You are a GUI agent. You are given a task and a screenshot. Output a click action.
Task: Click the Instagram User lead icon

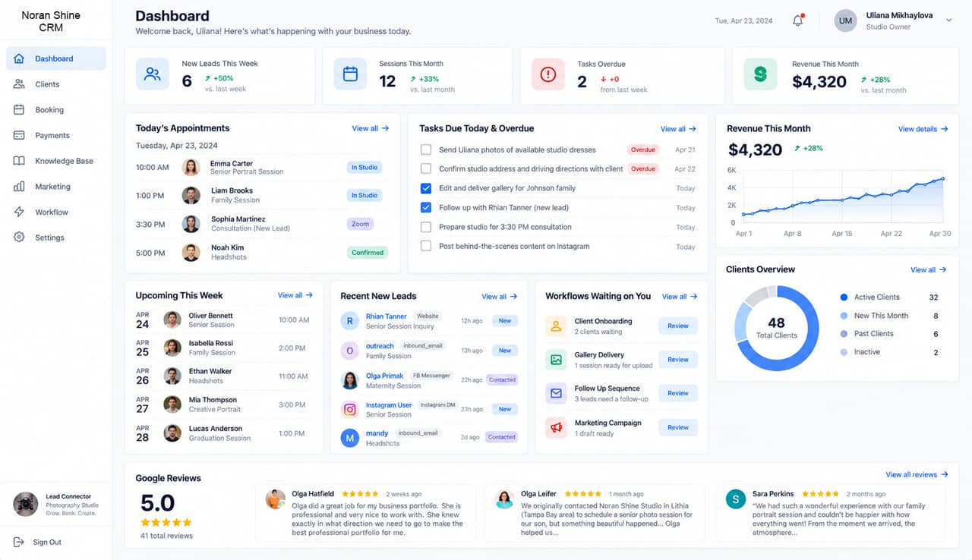click(349, 409)
